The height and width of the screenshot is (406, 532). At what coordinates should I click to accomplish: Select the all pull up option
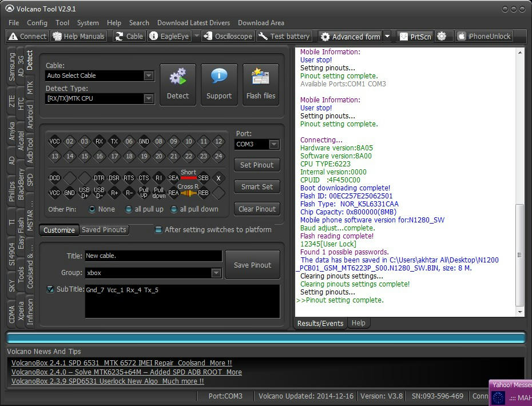click(129, 209)
